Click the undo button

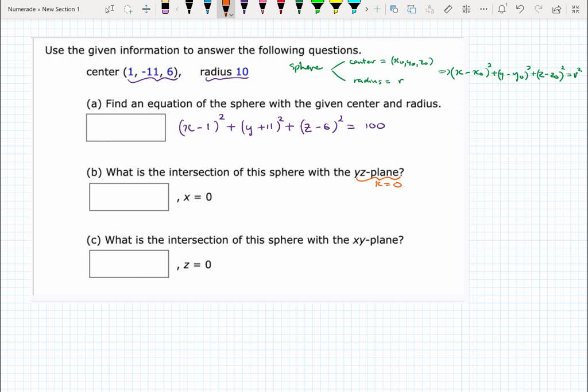point(521,9)
